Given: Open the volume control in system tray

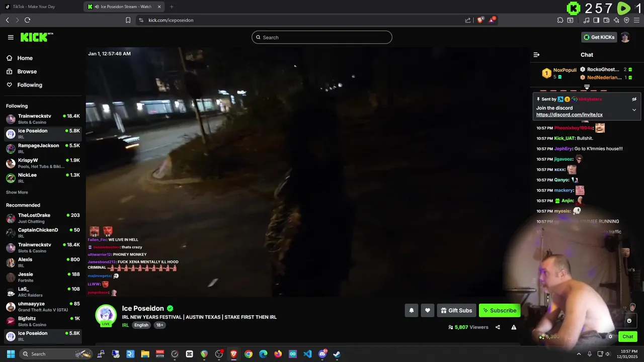Looking at the screenshot, I should (608, 354).
